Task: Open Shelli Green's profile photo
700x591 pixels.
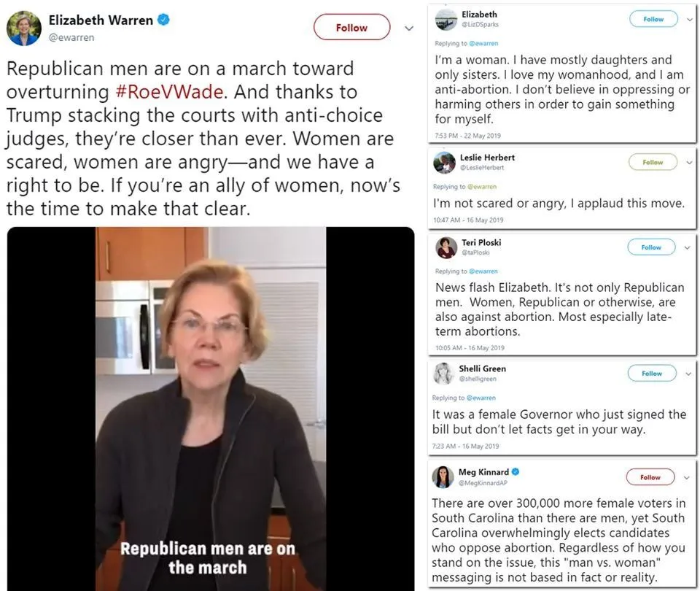Action: coord(444,374)
